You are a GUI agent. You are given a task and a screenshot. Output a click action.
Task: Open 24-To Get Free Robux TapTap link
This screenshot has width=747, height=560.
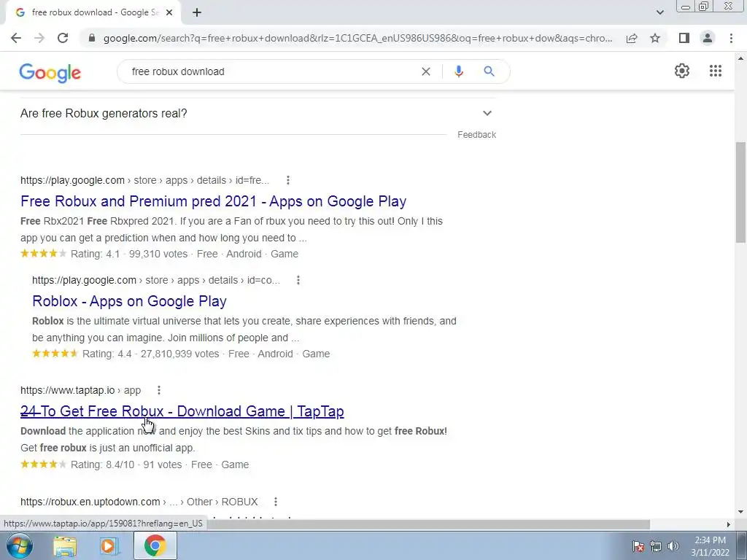tap(182, 411)
